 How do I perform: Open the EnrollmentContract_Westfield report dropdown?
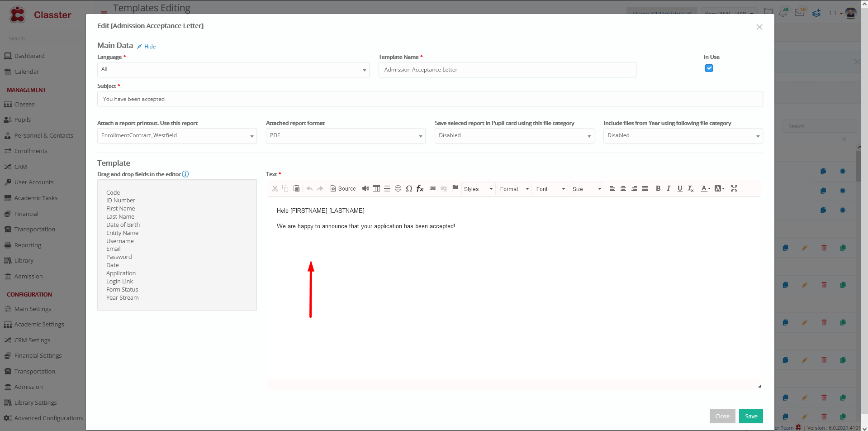pyautogui.click(x=177, y=136)
